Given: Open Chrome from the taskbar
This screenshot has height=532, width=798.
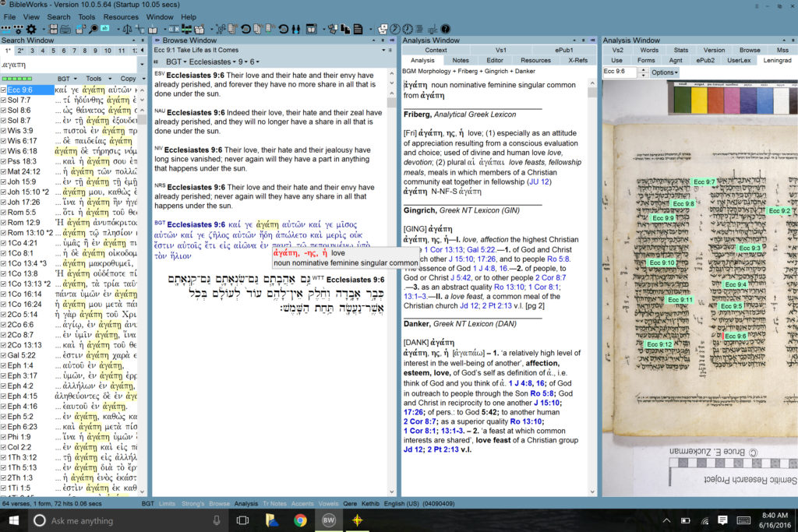Looking at the screenshot, I should pyautogui.click(x=300, y=520).
